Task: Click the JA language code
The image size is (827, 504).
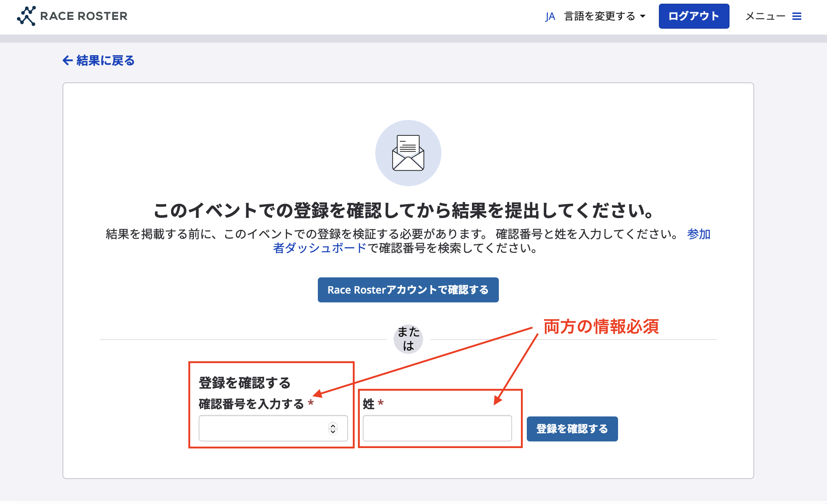Action: (x=550, y=17)
